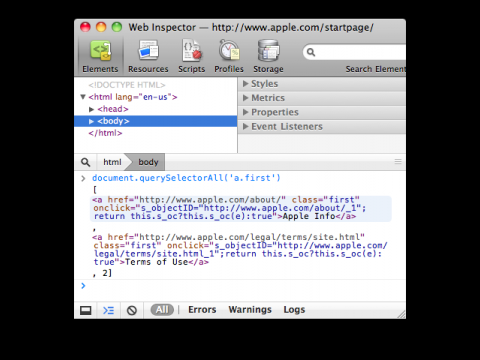Image resolution: width=480 pixels, height=360 pixels.
Task: Expand the head element node
Action: click(x=91, y=109)
